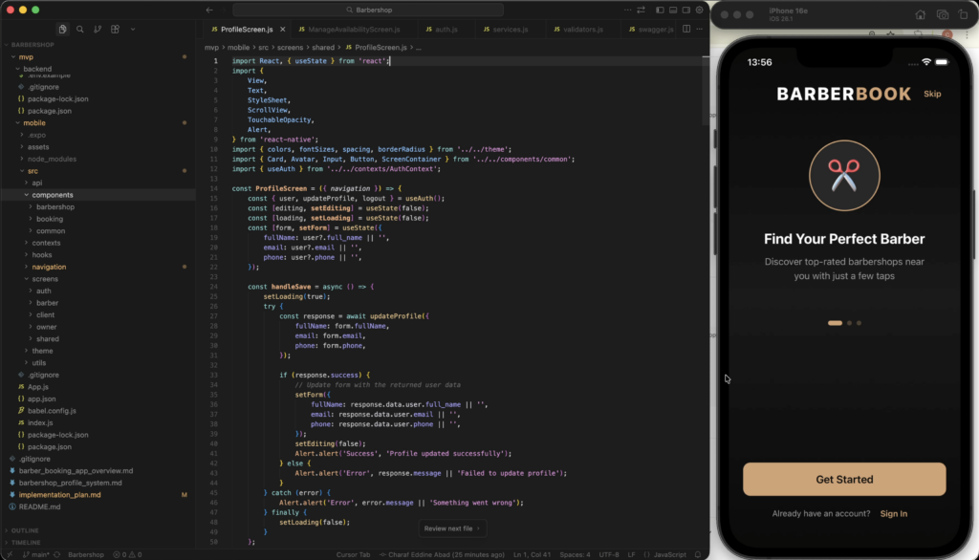The image size is (979, 560).
Task: Open the Explorer view in the activity bar
Action: tap(62, 30)
